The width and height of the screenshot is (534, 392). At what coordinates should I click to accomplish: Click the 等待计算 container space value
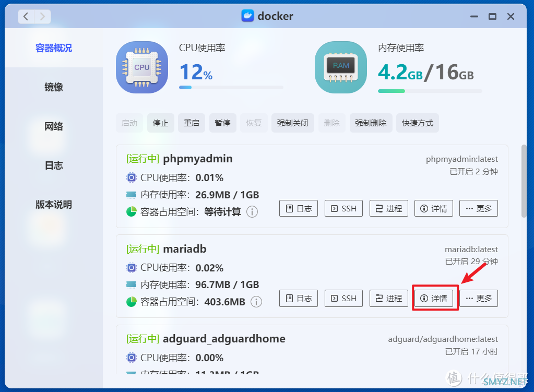coord(223,212)
